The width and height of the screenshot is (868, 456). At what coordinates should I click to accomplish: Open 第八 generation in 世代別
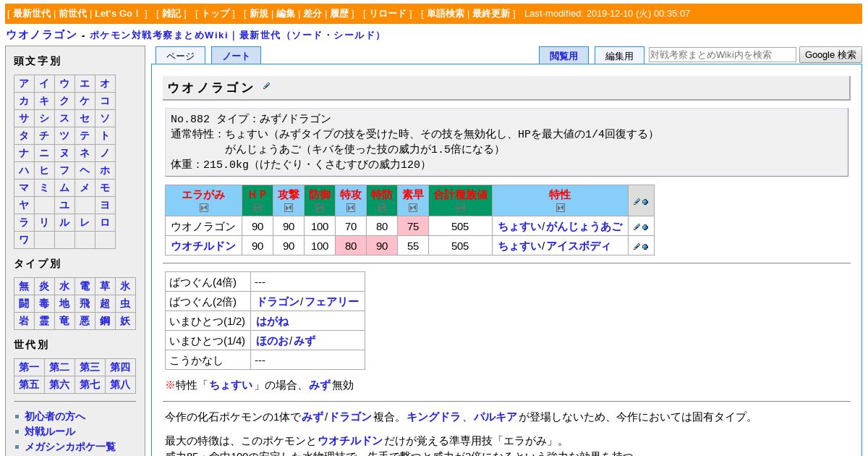[120, 384]
